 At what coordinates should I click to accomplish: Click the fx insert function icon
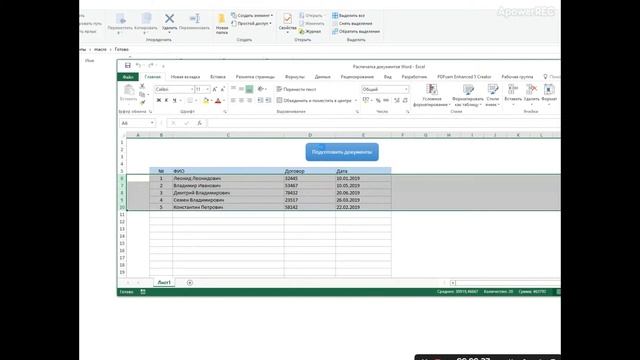point(199,123)
